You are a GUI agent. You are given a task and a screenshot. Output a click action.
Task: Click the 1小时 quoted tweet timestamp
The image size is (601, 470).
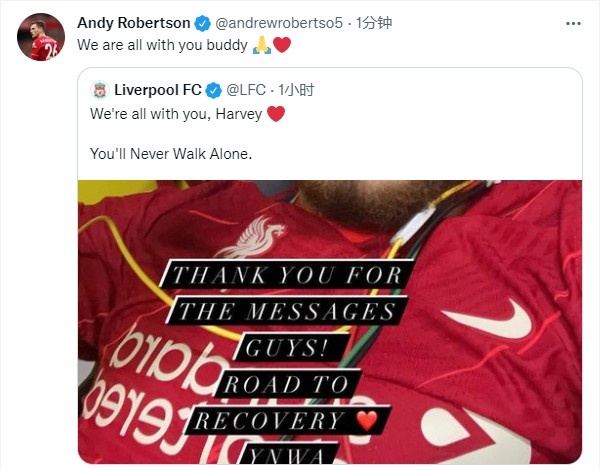coord(296,90)
